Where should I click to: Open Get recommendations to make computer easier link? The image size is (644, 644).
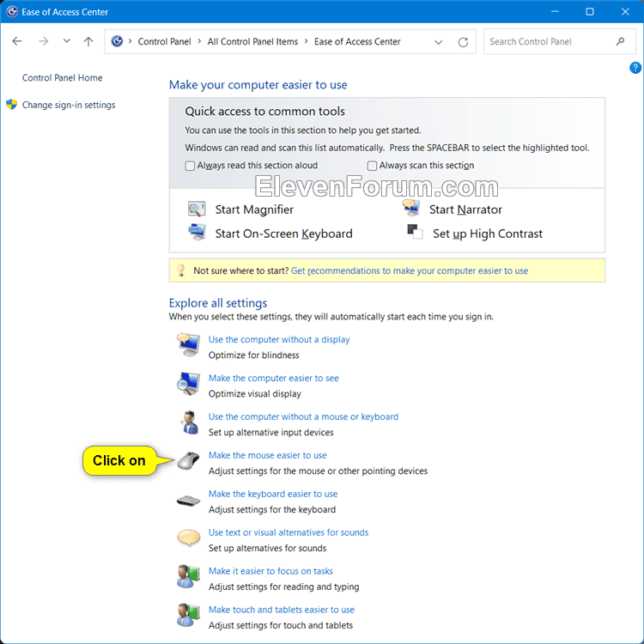pyautogui.click(x=410, y=270)
